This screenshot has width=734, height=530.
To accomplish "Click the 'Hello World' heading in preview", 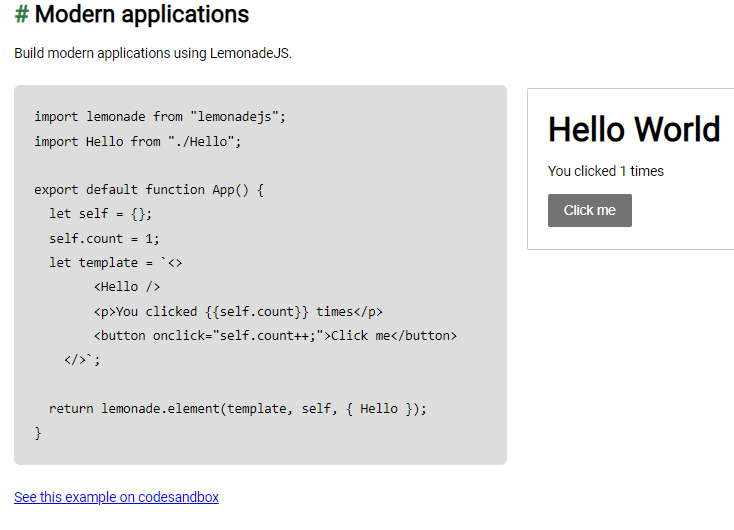I will point(634,129).
